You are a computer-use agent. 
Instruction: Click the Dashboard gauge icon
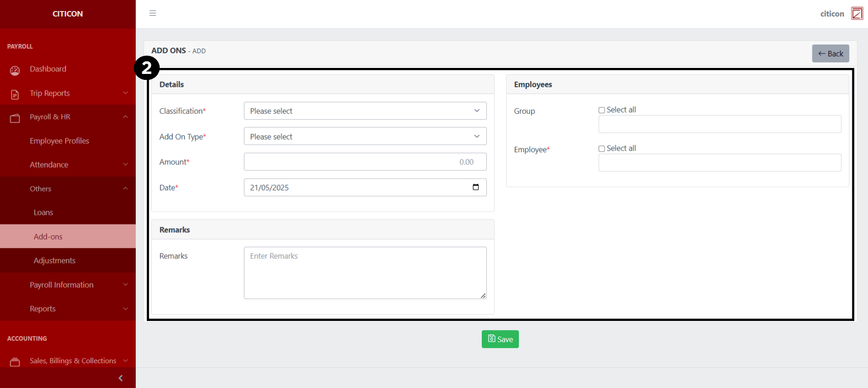coord(15,70)
